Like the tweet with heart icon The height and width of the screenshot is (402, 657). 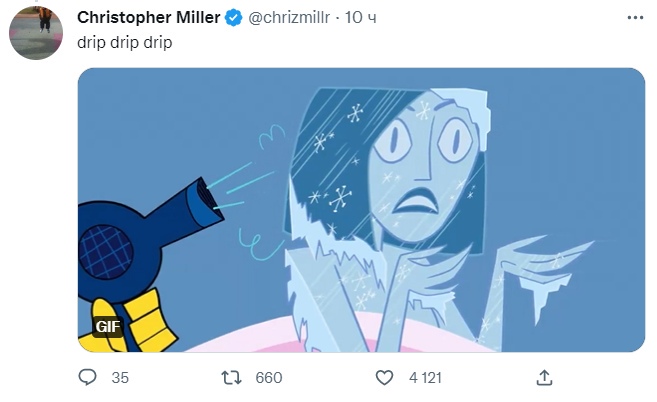pyautogui.click(x=384, y=378)
